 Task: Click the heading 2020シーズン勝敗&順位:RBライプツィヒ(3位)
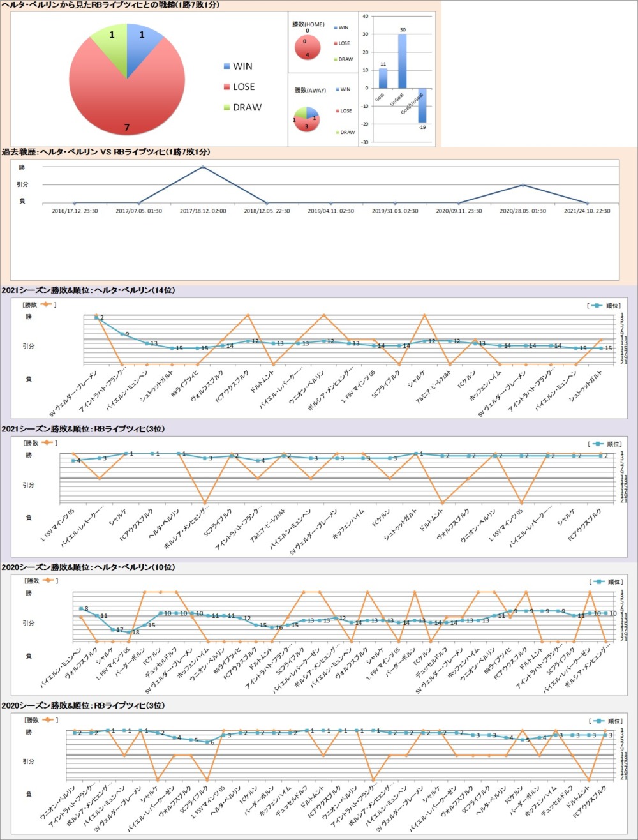(84, 706)
